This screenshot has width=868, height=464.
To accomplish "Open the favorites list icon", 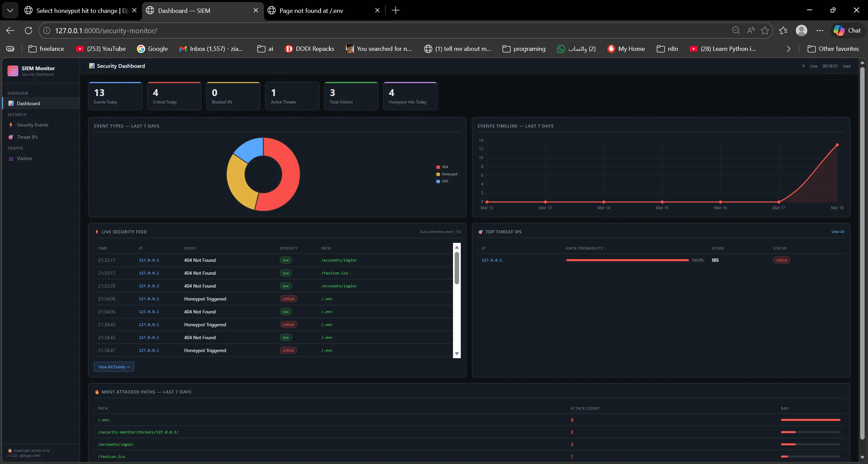I will tap(783, 31).
